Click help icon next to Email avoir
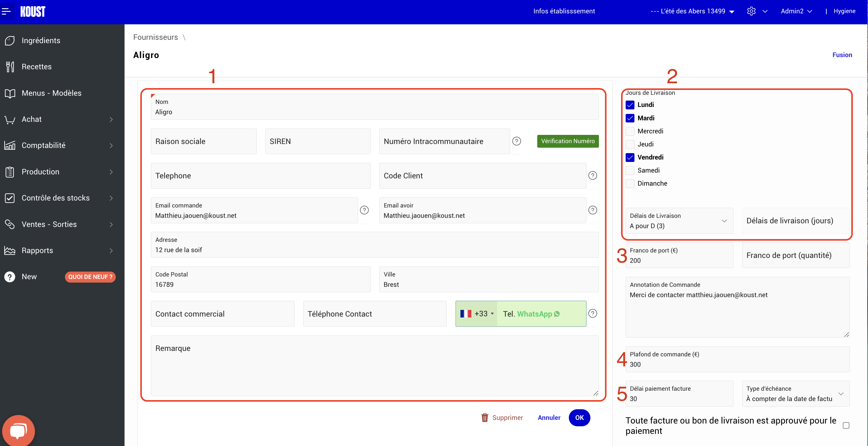This screenshot has height=446, width=868. [x=593, y=210]
